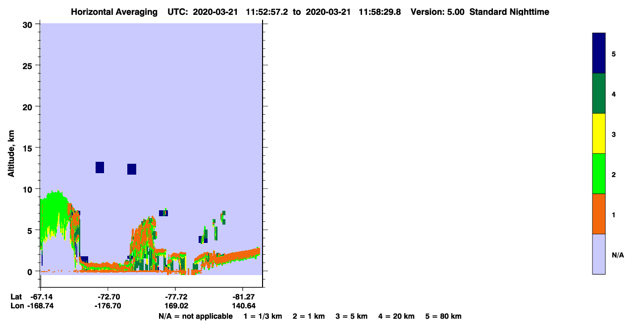The height and width of the screenshot is (330, 644).
Task: Click "Standard Nighttime" in the title
Action: coord(509,12)
